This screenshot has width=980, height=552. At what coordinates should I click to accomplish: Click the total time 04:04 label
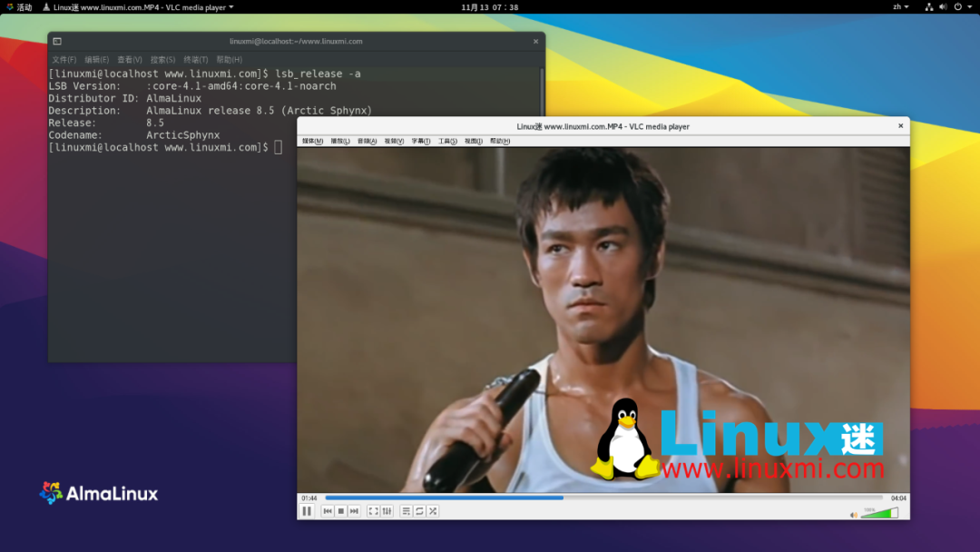[x=898, y=498]
